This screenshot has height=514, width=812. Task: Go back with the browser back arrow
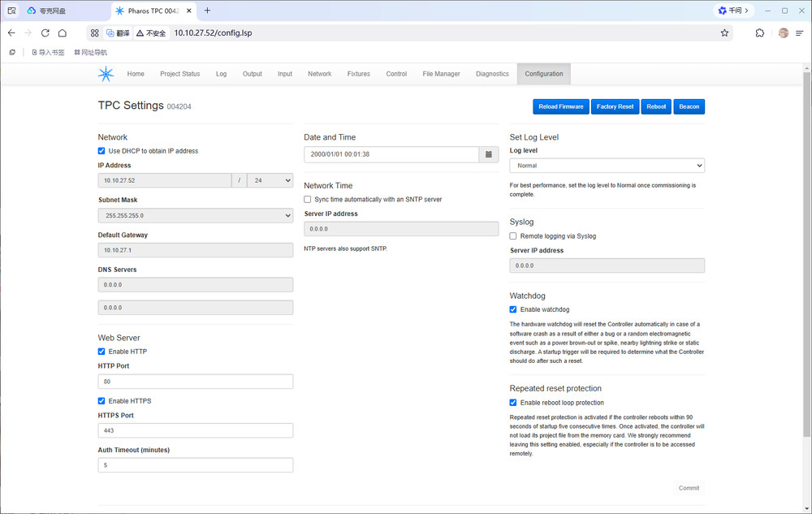[11, 33]
